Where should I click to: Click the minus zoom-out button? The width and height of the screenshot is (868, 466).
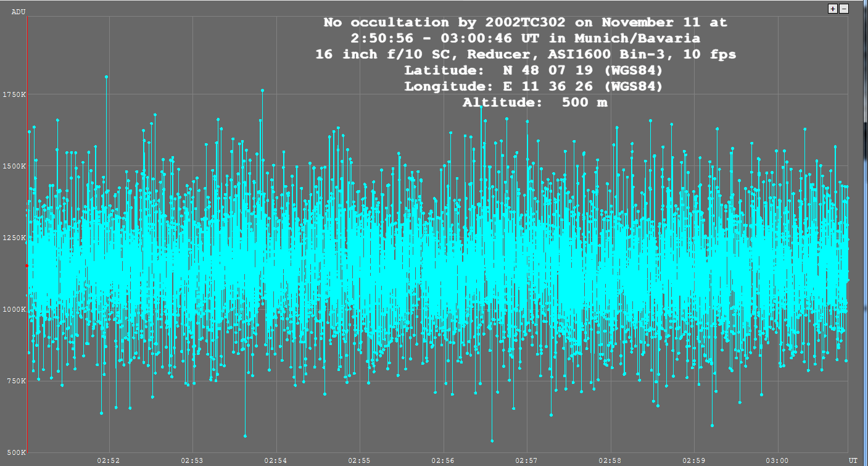[844, 9]
